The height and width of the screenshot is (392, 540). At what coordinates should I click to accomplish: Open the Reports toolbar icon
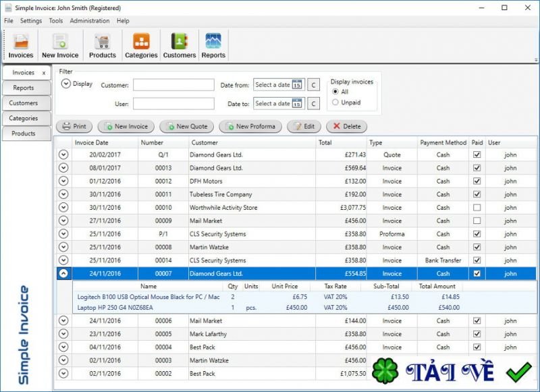coord(213,43)
